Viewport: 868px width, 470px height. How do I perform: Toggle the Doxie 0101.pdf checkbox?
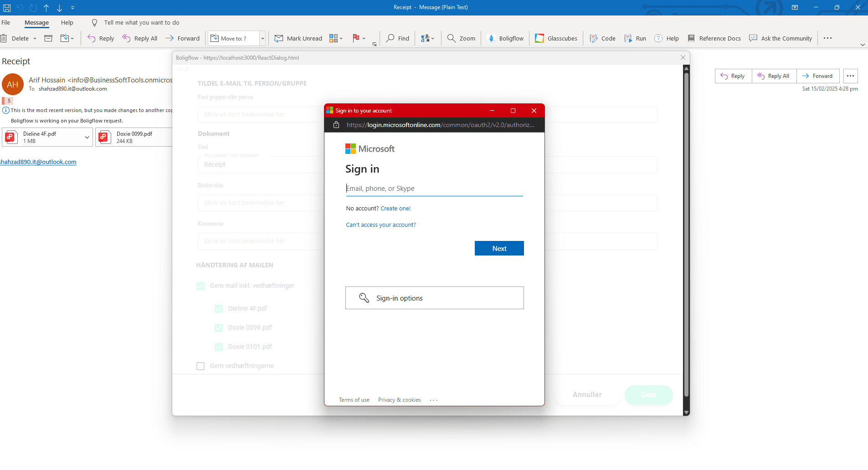tap(219, 347)
